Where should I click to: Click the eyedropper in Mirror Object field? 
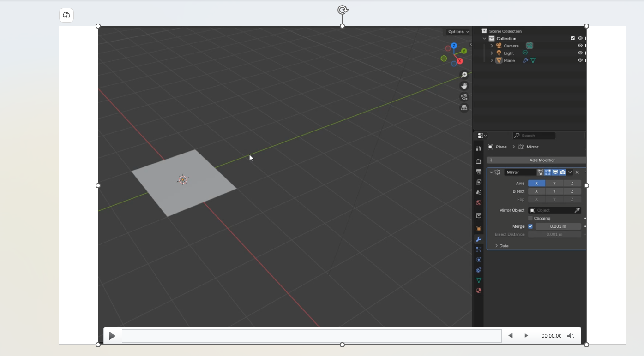point(577,210)
